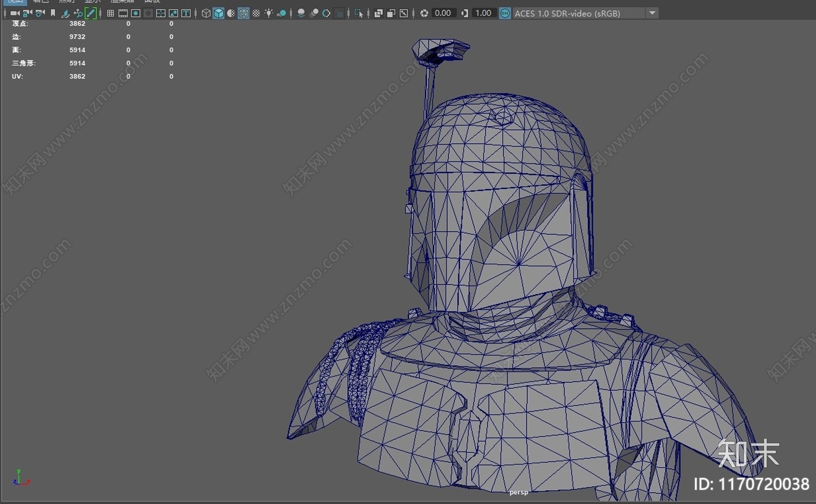Click the Exposure value field 0.00
Viewport: 816px width, 504px height.
[x=443, y=13]
